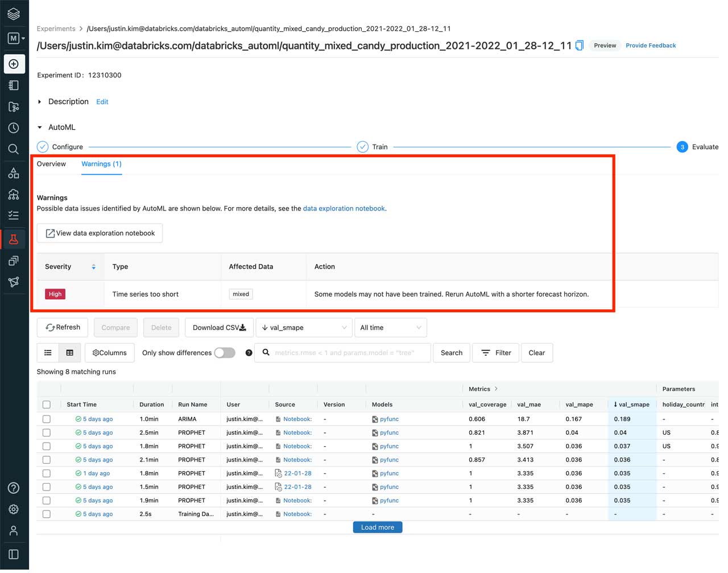Switch to table grid view icon
728x573 pixels.
pyautogui.click(x=69, y=353)
